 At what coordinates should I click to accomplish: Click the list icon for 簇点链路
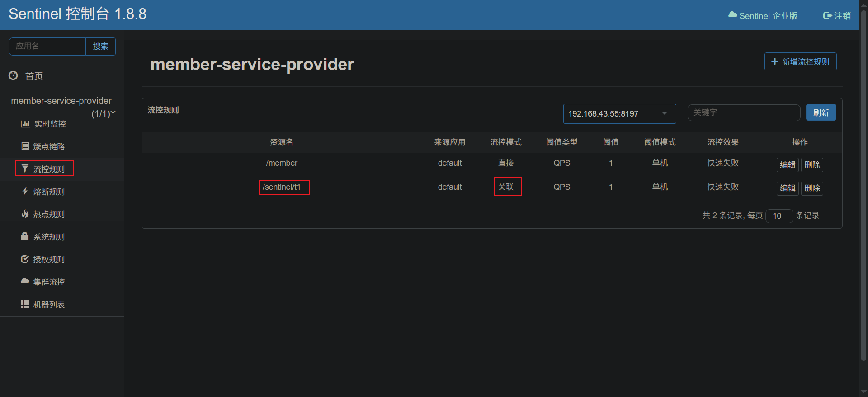pos(25,146)
